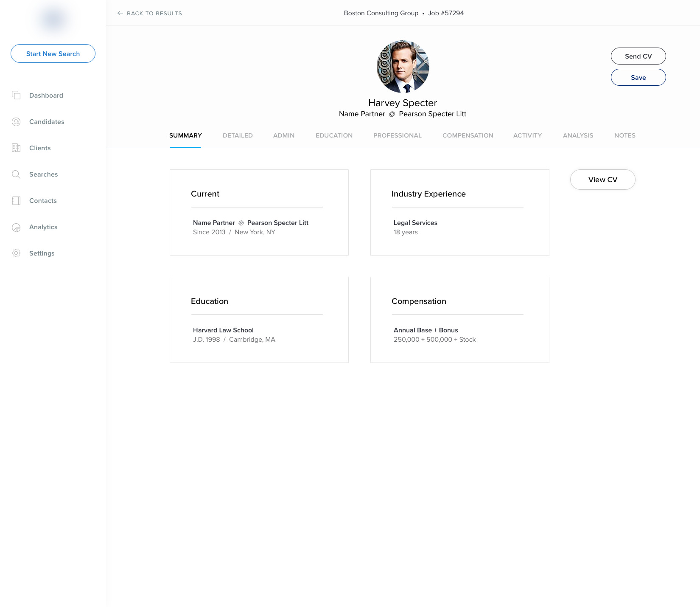700x607 pixels.
Task: Click the Save button
Action: 638,77
